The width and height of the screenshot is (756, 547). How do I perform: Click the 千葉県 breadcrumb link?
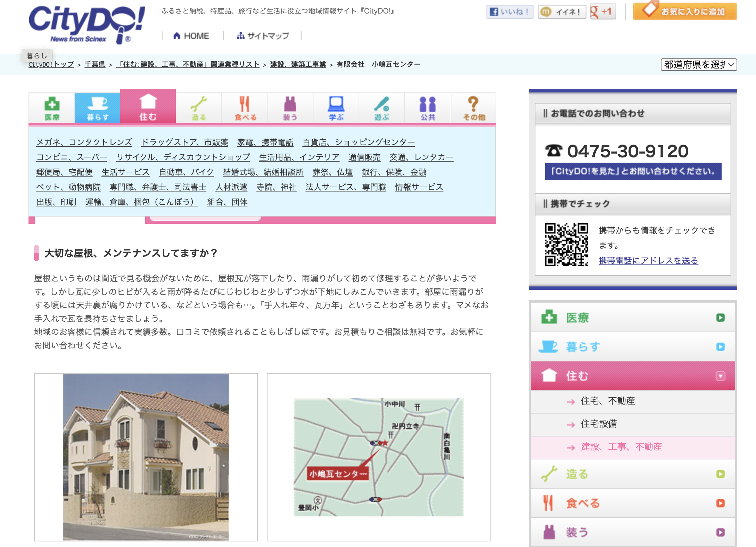95,65
